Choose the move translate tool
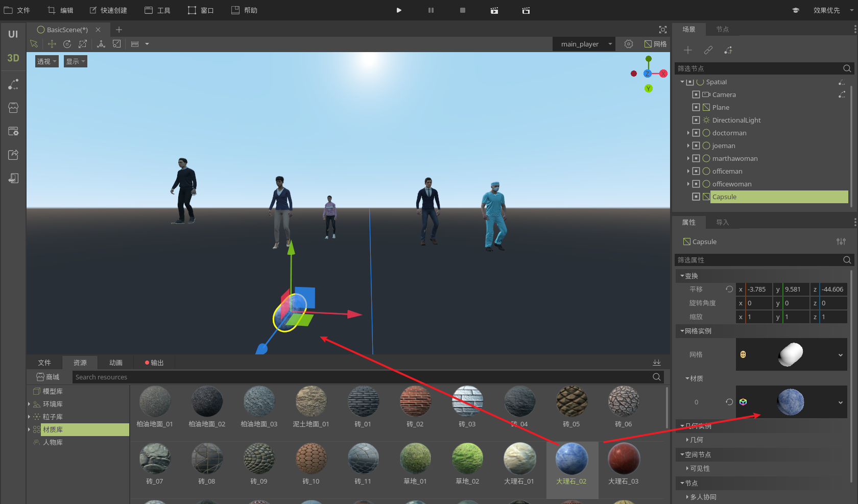The width and height of the screenshot is (858, 504). coord(52,44)
